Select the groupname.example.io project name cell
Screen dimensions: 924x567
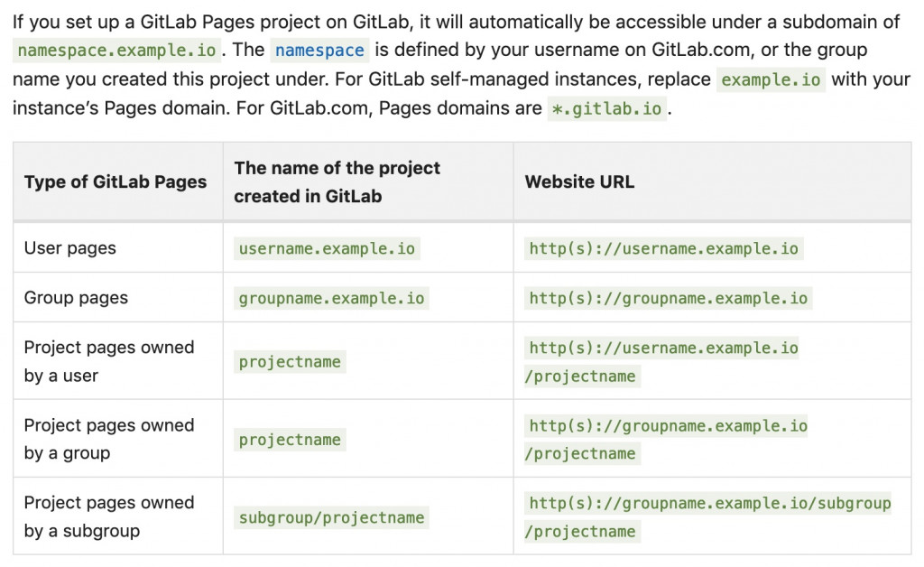(x=331, y=298)
